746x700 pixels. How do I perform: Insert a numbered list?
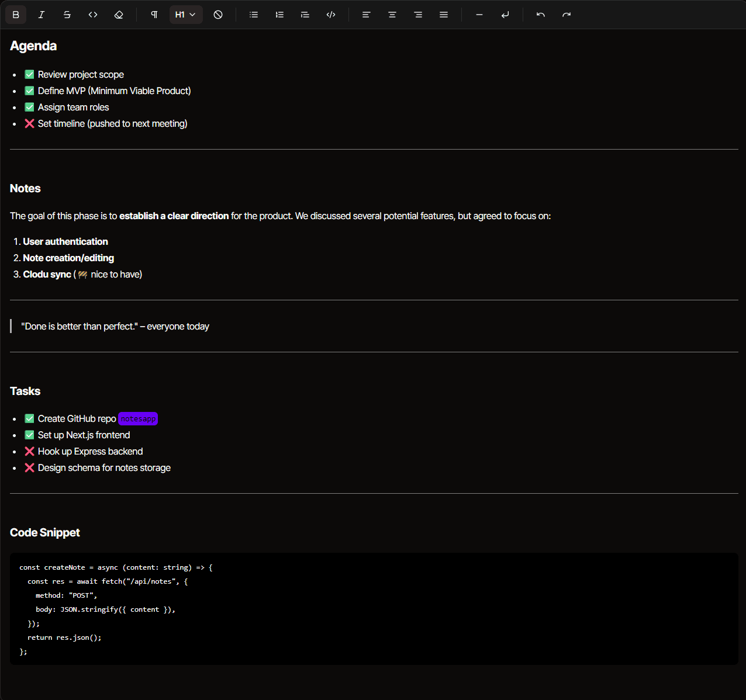pyautogui.click(x=279, y=15)
